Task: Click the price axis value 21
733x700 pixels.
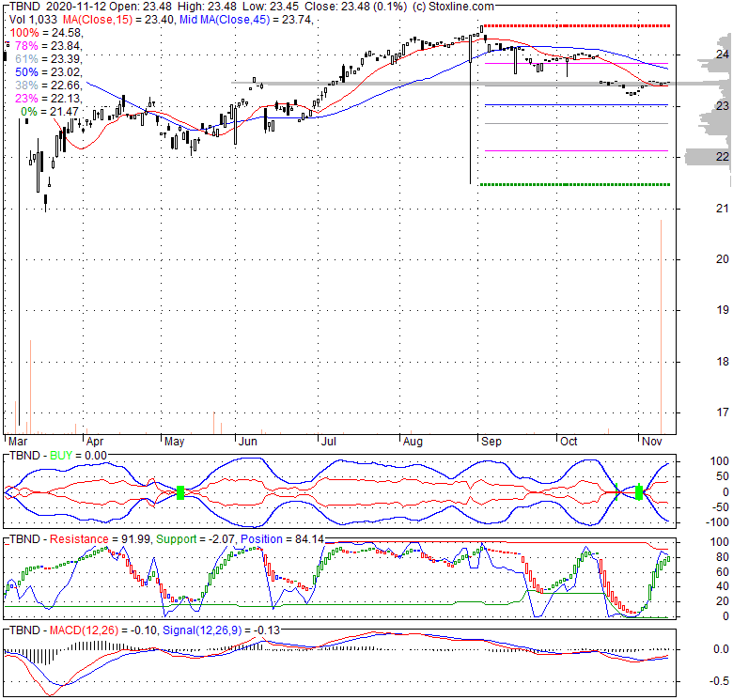Action: (x=723, y=209)
